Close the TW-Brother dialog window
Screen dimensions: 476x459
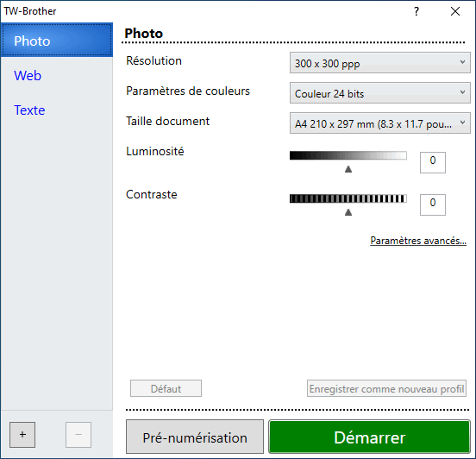point(455,11)
